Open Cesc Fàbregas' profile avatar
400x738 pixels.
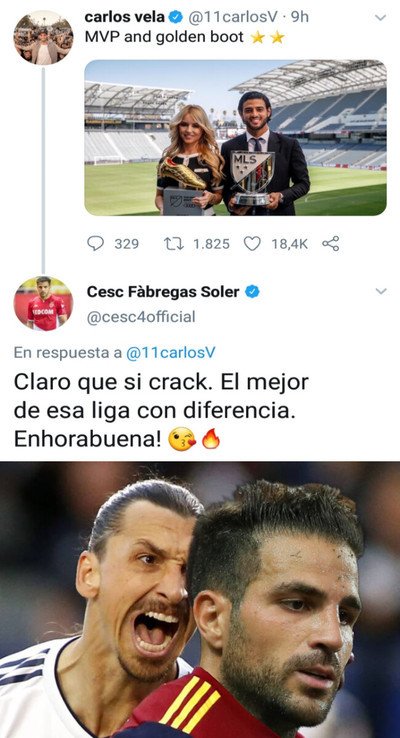click(x=43, y=304)
